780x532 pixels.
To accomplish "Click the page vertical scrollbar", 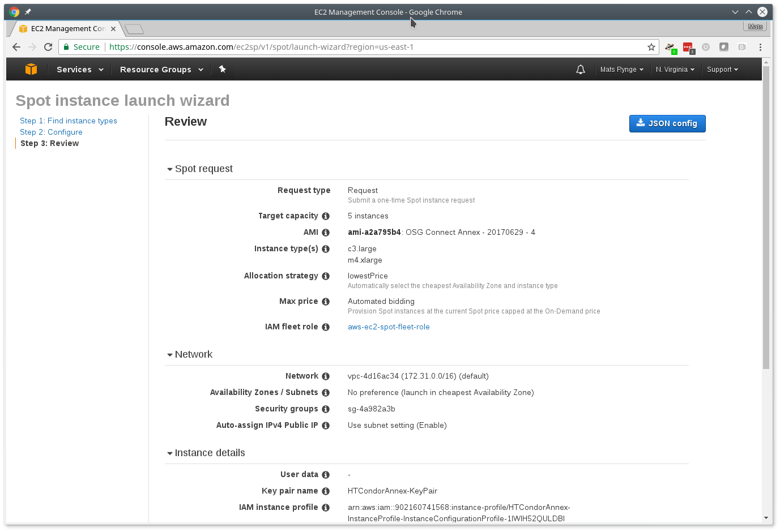I will coord(766,218).
